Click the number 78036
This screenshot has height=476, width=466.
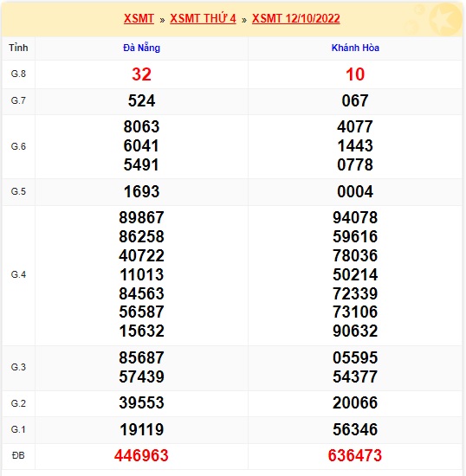coord(355,255)
